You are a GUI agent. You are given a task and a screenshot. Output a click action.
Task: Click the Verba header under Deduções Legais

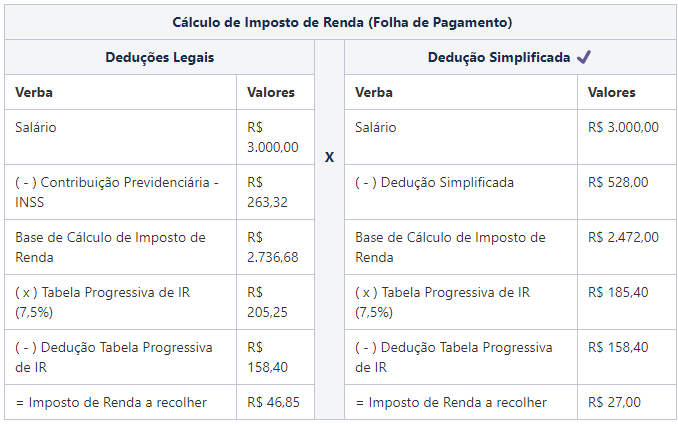[x=34, y=93]
